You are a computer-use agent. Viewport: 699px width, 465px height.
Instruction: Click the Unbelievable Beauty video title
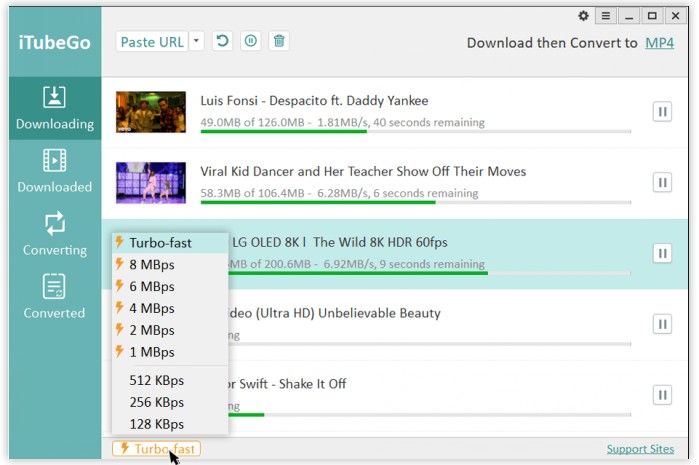pos(334,313)
